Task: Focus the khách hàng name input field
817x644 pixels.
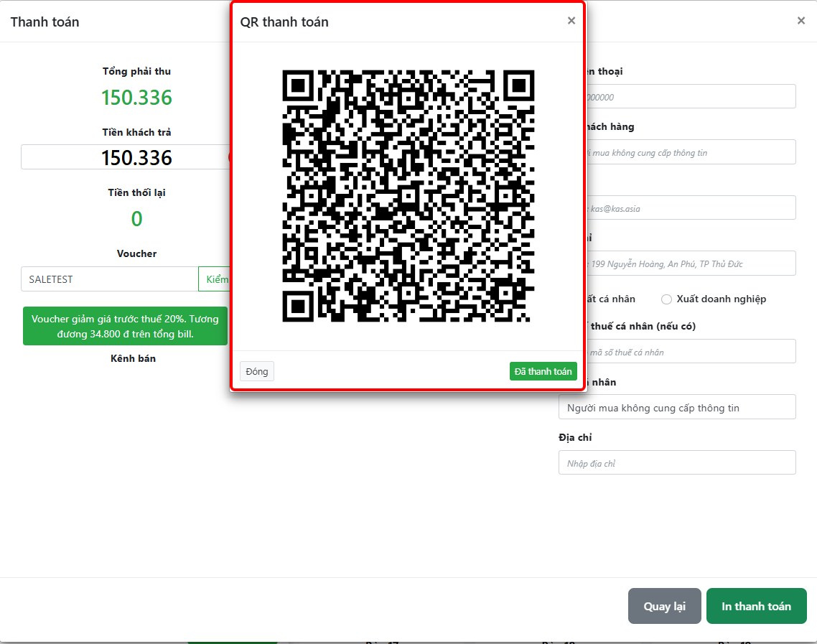Action: click(x=689, y=152)
